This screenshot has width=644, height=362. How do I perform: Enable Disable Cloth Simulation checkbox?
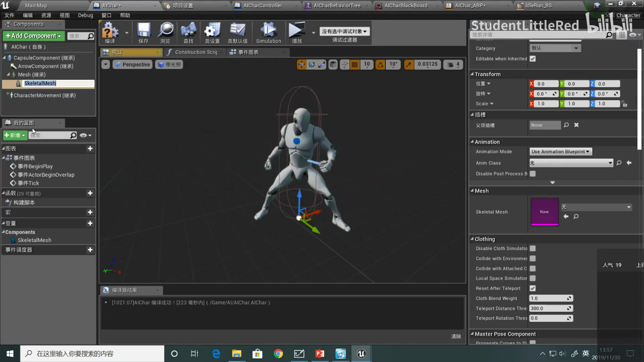click(x=533, y=248)
